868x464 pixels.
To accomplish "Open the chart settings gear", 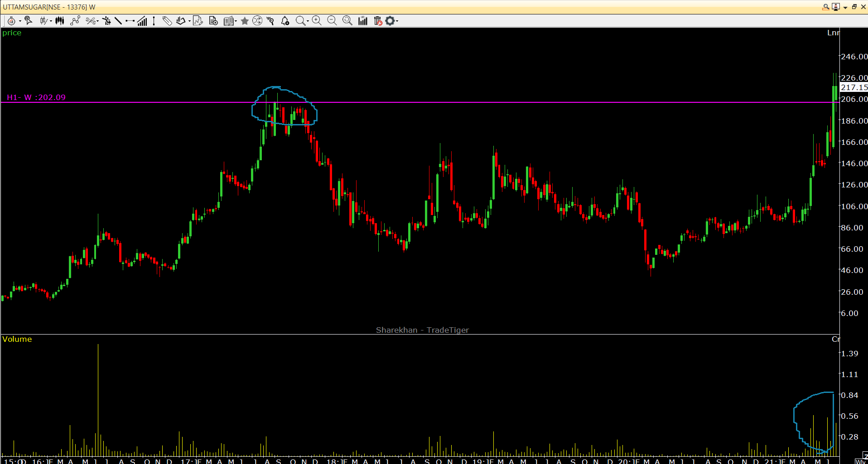I will click(x=390, y=21).
